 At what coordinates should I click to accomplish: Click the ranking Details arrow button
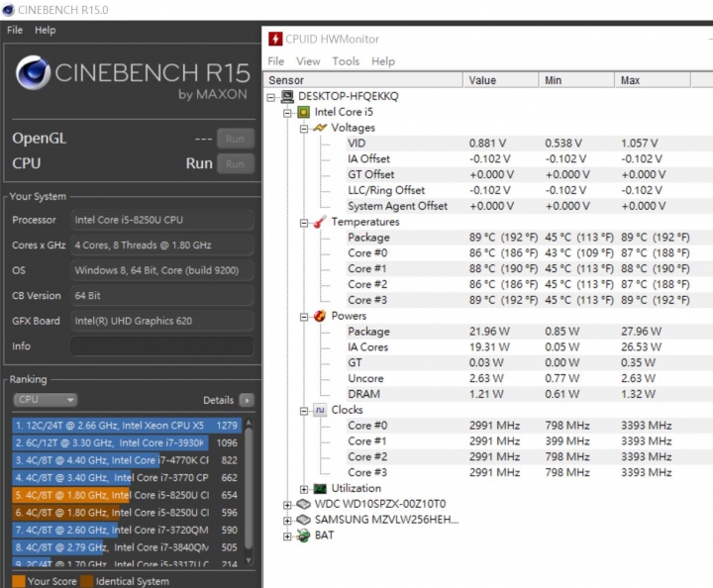click(247, 400)
